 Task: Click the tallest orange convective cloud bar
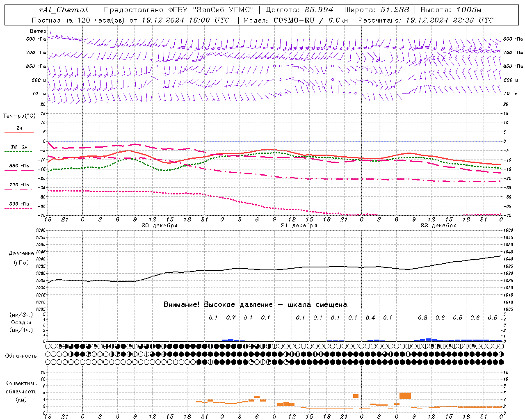click(x=405, y=396)
